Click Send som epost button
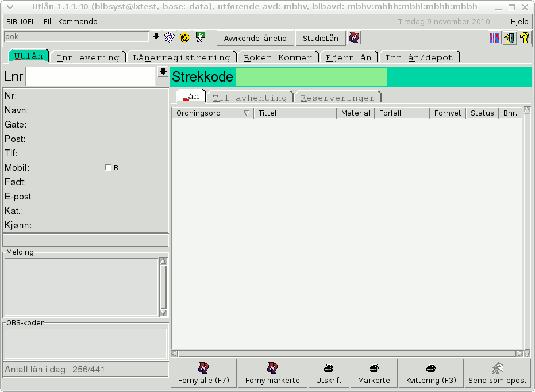The image size is (535, 392). (497, 374)
